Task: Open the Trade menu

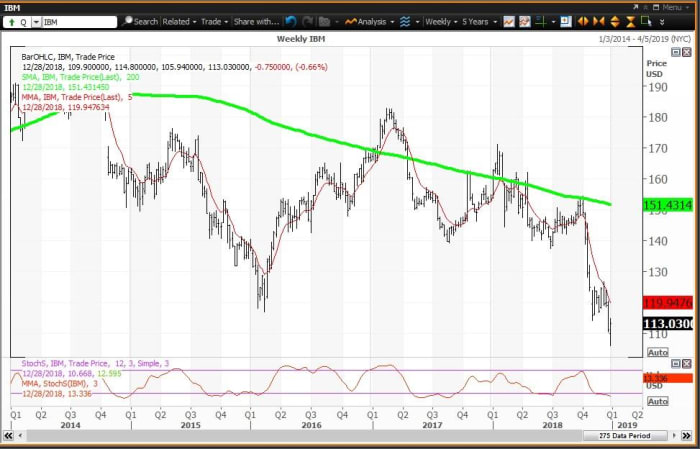Action: [214, 20]
